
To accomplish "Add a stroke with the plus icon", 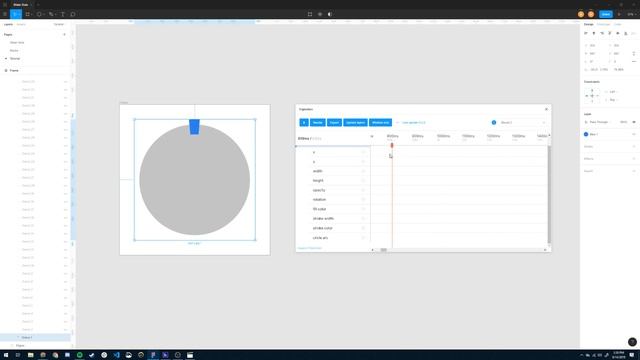I will pyautogui.click(x=634, y=147).
